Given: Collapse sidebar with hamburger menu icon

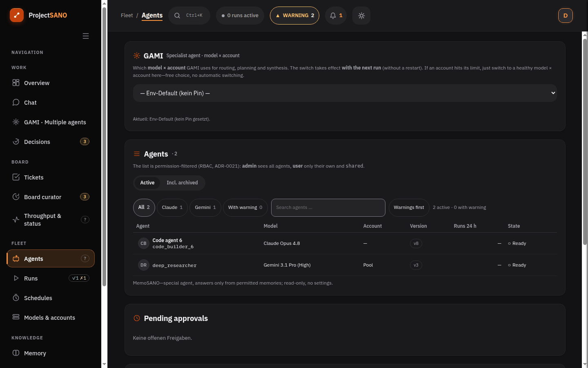Looking at the screenshot, I should click(86, 36).
